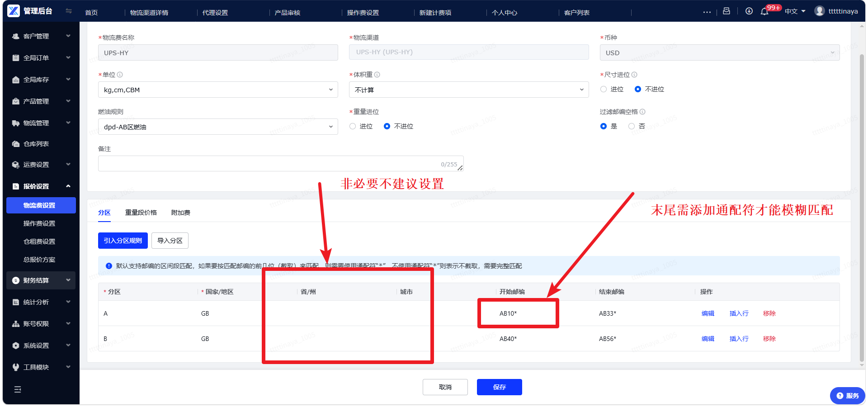868x407 pixels.
Task: Switch to the 重量段价格 tab
Action: [141, 213]
